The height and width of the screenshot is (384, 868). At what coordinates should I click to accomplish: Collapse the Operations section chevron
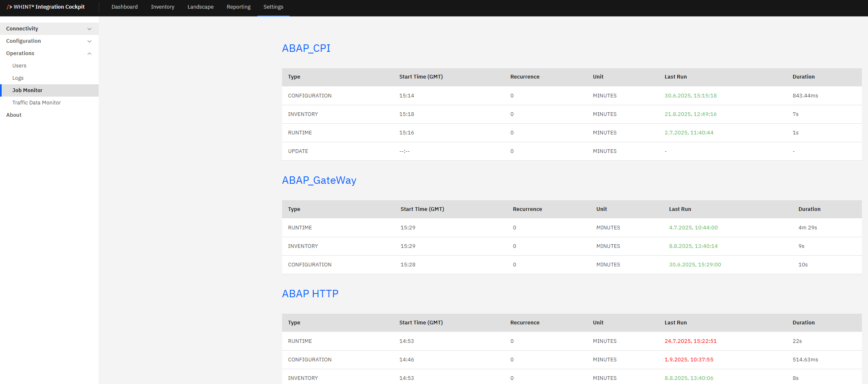(89, 53)
